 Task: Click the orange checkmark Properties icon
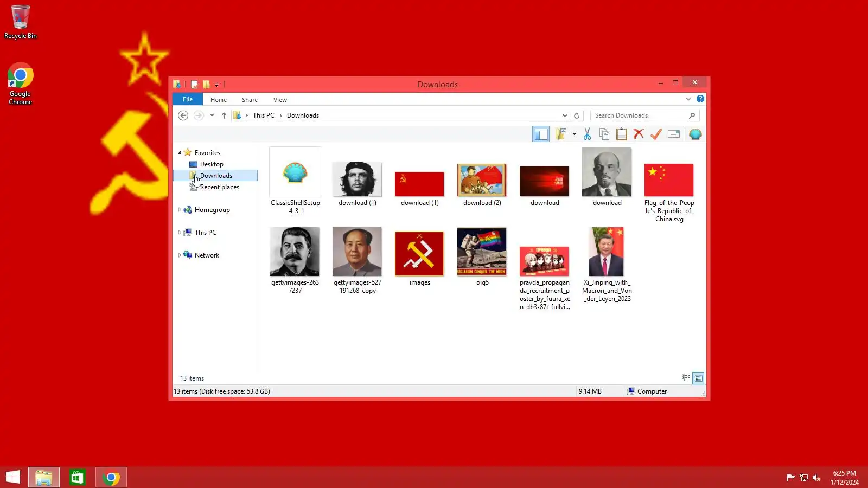[x=656, y=134]
